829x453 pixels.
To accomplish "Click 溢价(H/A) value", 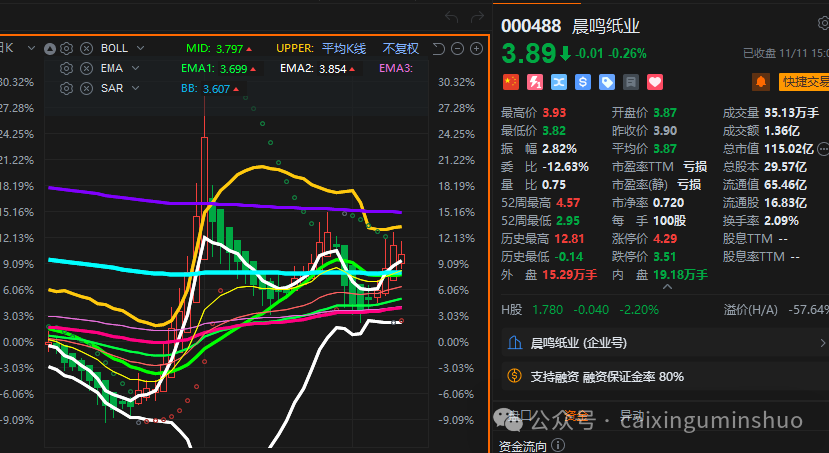I will (808, 310).
